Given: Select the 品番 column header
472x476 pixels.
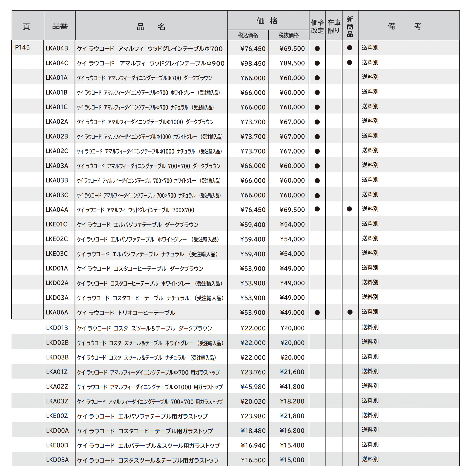Looking at the screenshot, I should point(60,26).
